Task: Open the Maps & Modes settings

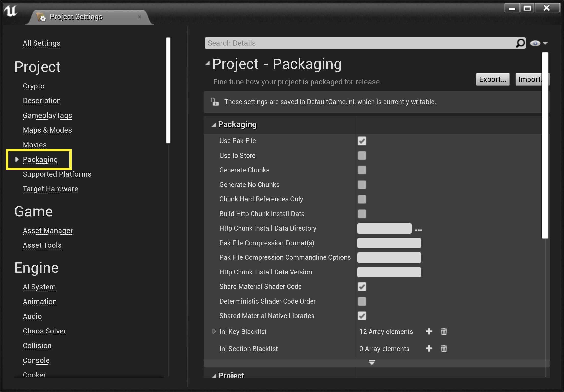Action: click(x=47, y=130)
